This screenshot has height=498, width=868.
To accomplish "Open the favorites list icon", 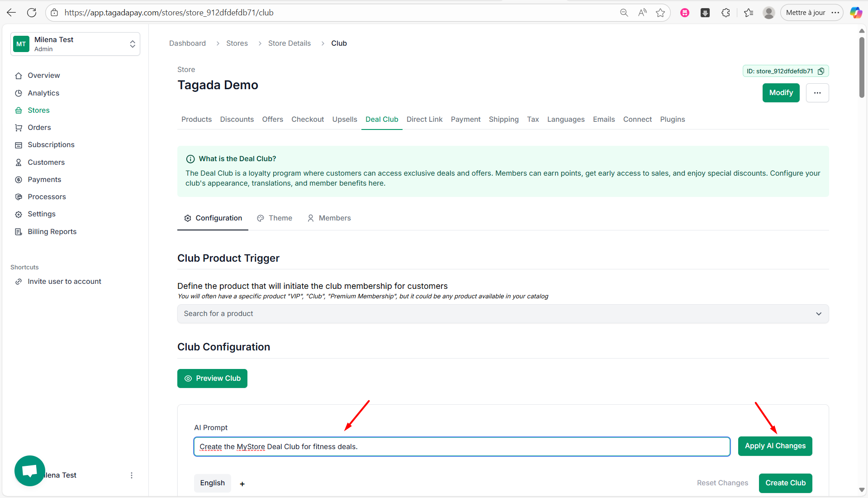I will [x=749, y=13].
